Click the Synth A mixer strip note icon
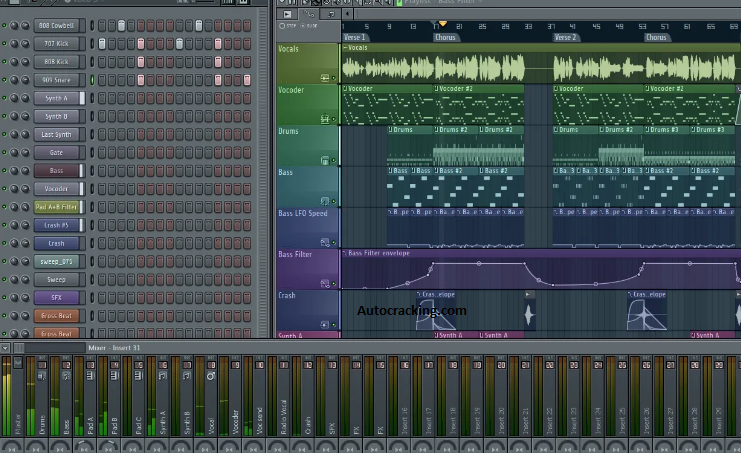 point(163,376)
